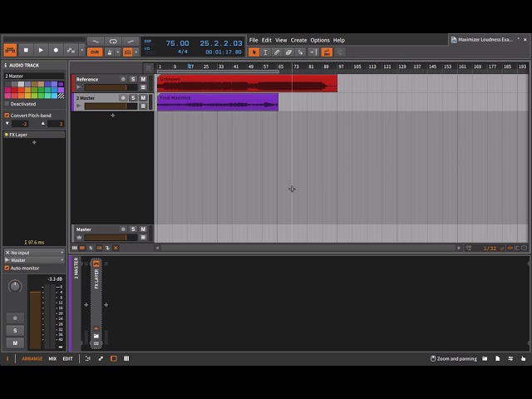Toggle the automation follow clips button
Image resolution: width=532 pixels, height=399 pixels.
pos(327,52)
